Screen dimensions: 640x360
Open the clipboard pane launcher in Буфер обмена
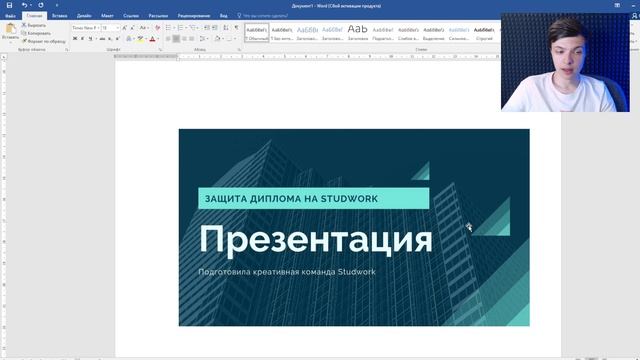pyautogui.click(x=67, y=49)
